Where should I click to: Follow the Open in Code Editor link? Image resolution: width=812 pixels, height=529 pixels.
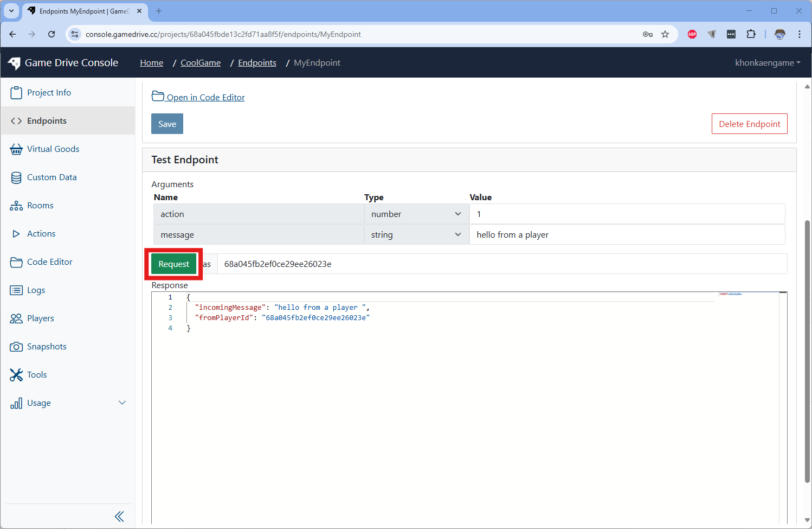(x=205, y=98)
